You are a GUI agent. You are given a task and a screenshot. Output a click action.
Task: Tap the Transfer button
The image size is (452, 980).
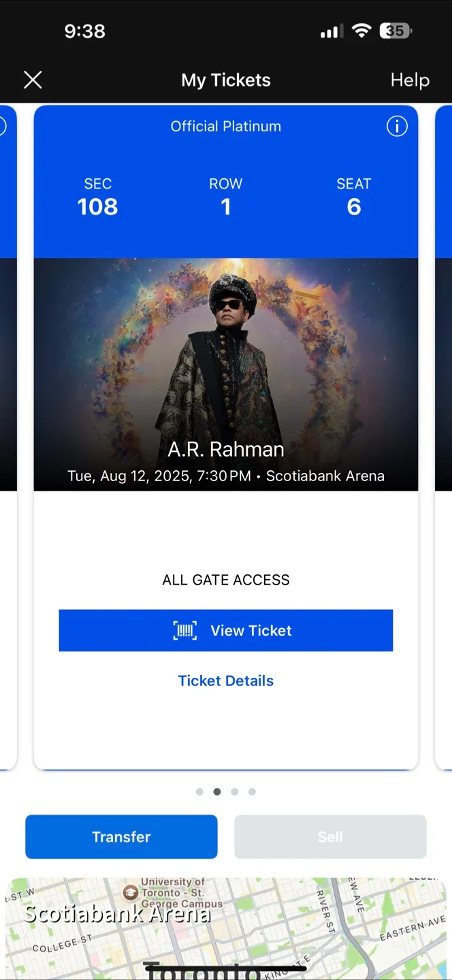pos(121,836)
